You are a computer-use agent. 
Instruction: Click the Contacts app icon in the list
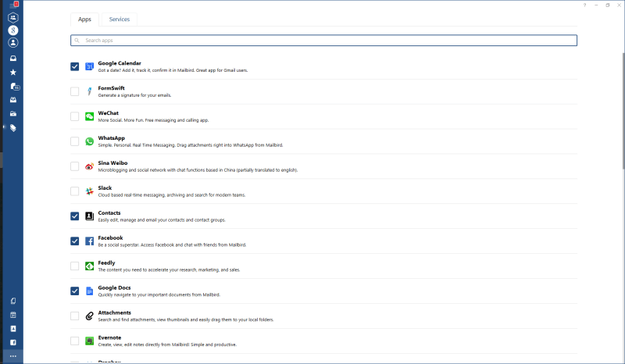pos(89,216)
